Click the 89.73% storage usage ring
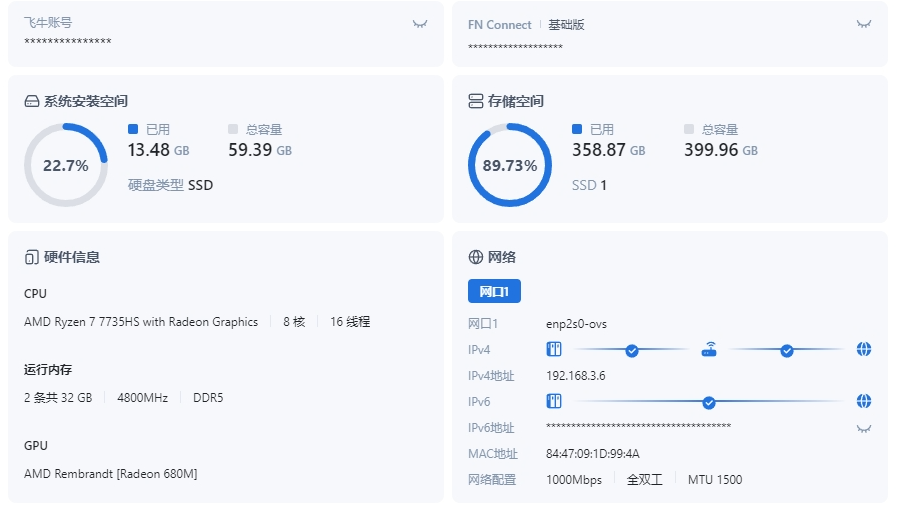Screen dimensions: 897x513 tap(510, 165)
